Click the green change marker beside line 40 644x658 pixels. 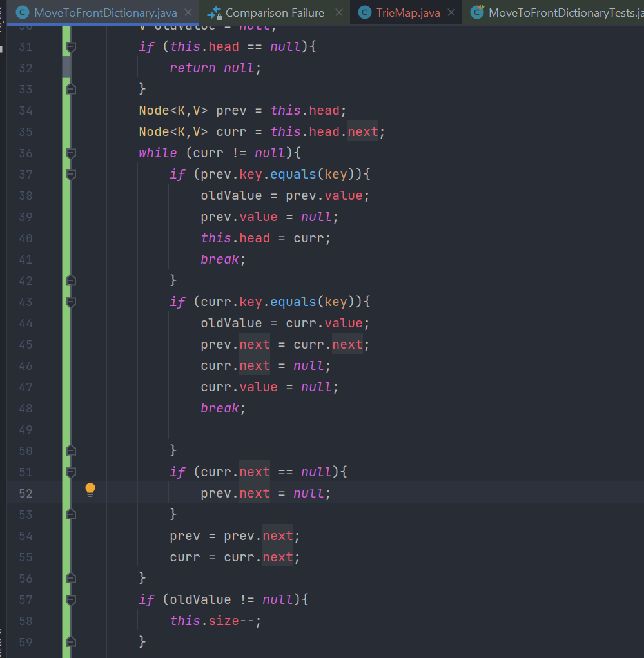pyautogui.click(x=66, y=238)
